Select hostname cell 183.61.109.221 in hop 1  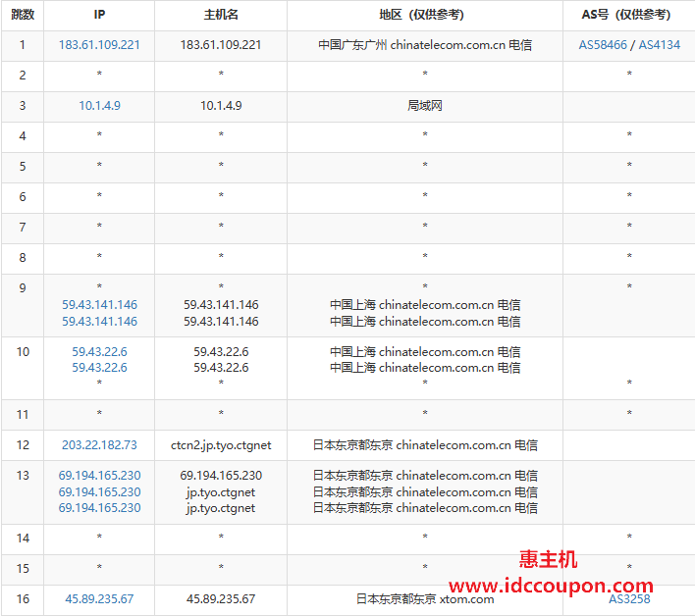point(221,45)
